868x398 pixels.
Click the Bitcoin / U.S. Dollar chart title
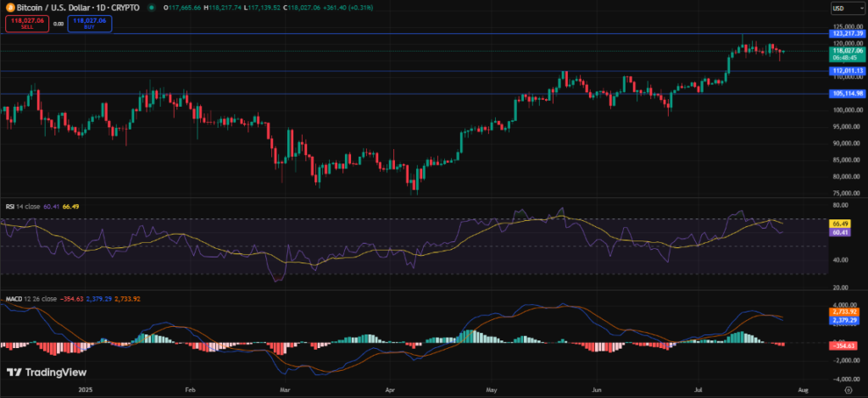click(79, 8)
